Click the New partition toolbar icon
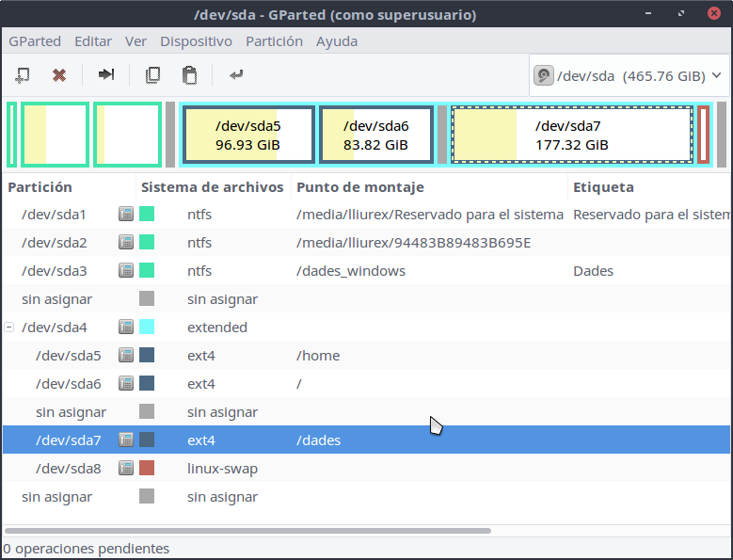Image resolution: width=733 pixels, height=560 pixels. pyautogui.click(x=23, y=74)
